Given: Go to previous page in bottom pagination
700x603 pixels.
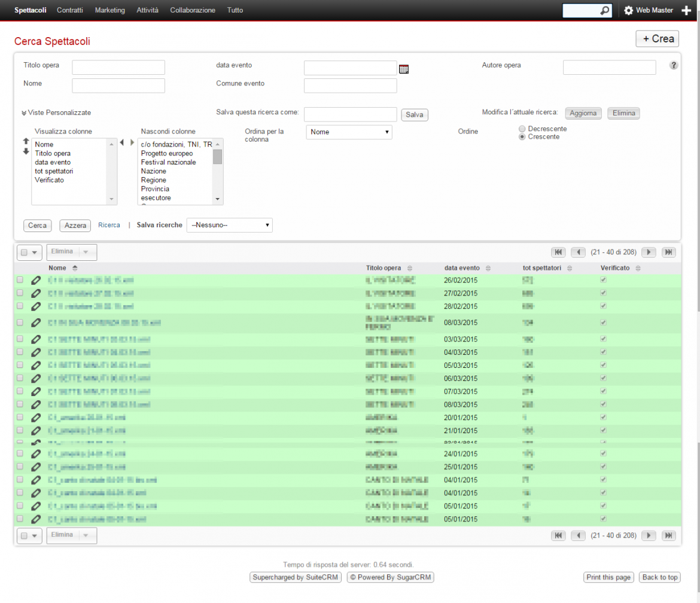Looking at the screenshot, I should pyautogui.click(x=578, y=535).
